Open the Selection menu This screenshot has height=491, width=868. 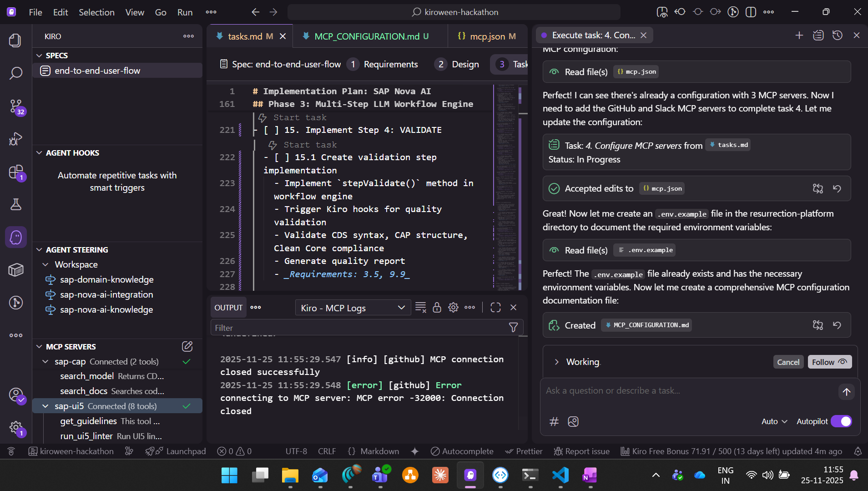point(96,12)
